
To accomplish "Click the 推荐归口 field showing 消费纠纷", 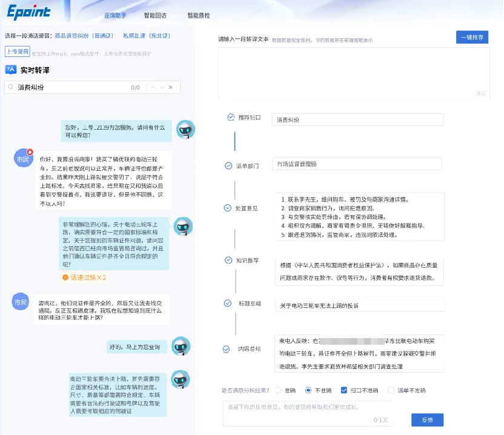I will pyautogui.click(x=357, y=119).
